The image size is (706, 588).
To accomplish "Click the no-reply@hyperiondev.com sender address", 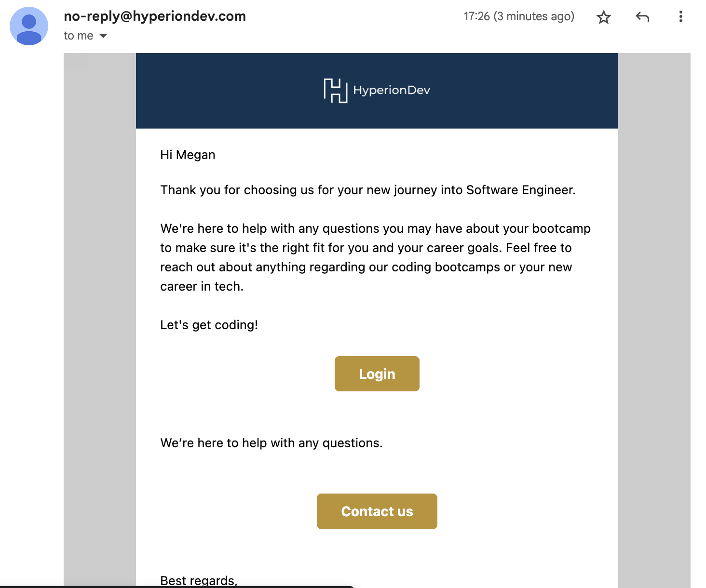I will 155,16.
